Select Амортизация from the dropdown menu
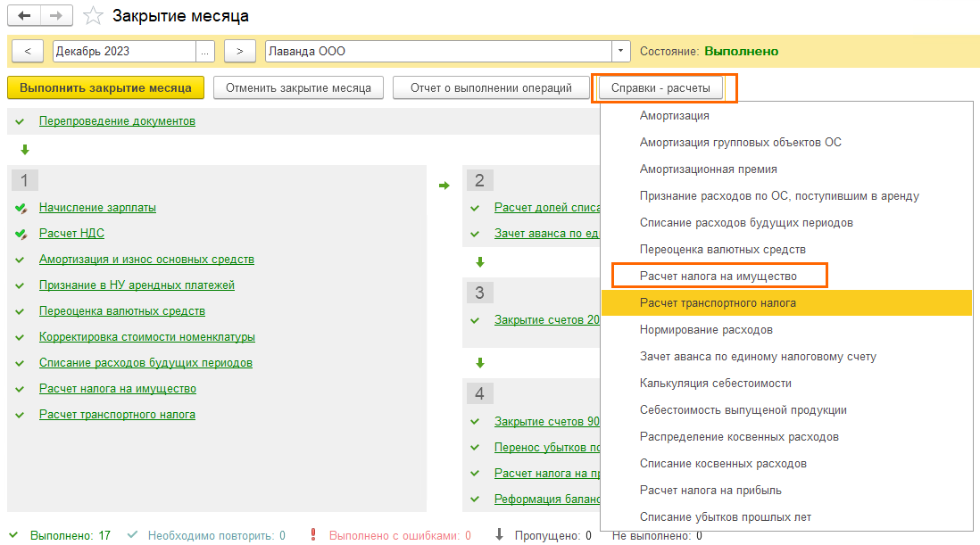 pos(674,116)
